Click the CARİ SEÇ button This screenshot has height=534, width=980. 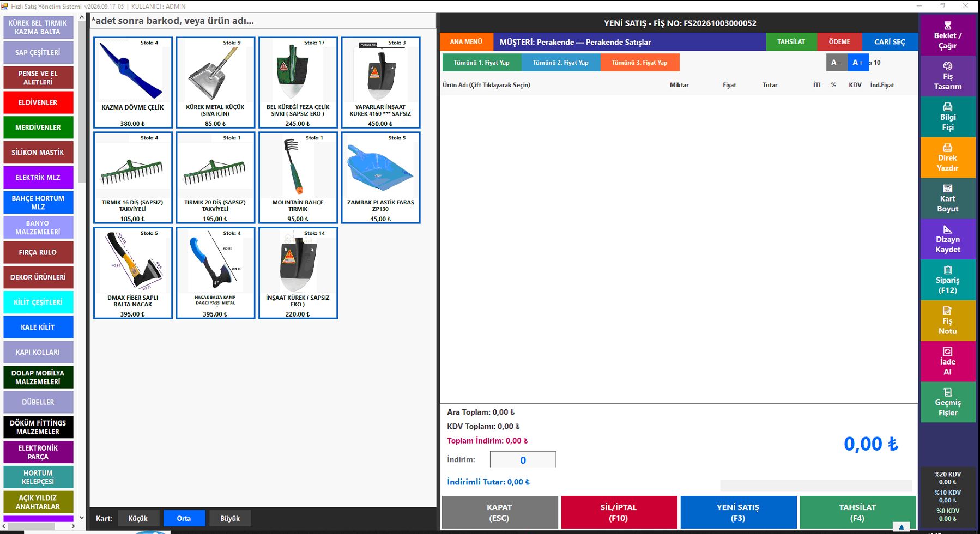(890, 42)
